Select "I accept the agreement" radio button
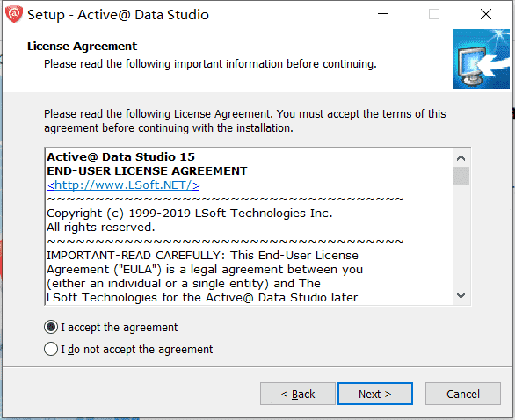The image size is (515, 420). 51,327
